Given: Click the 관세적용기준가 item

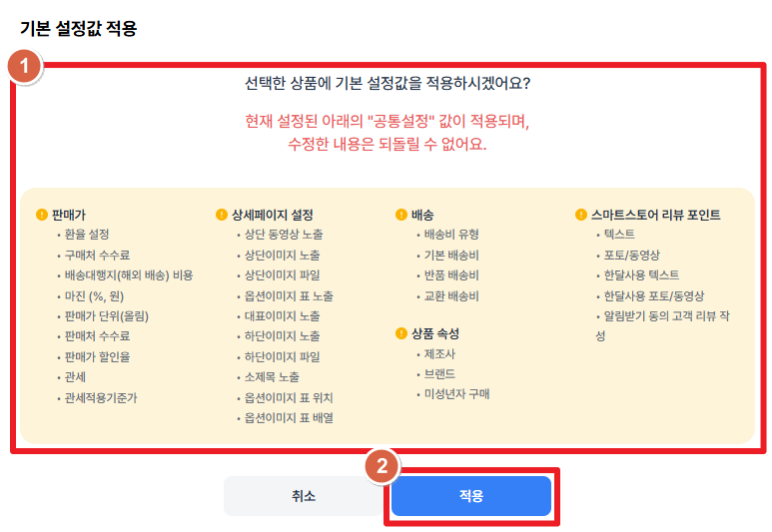Looking at the screenshot, I should (x=101, y=397).
